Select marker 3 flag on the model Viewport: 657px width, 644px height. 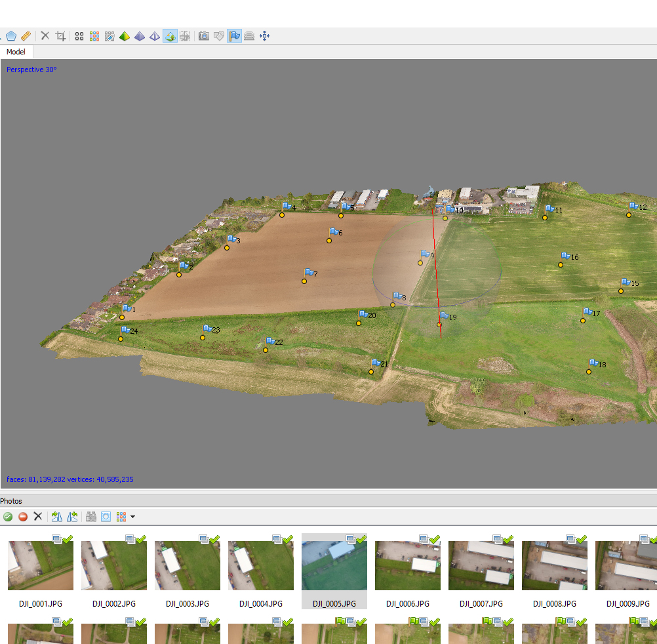tap(231, 239)
